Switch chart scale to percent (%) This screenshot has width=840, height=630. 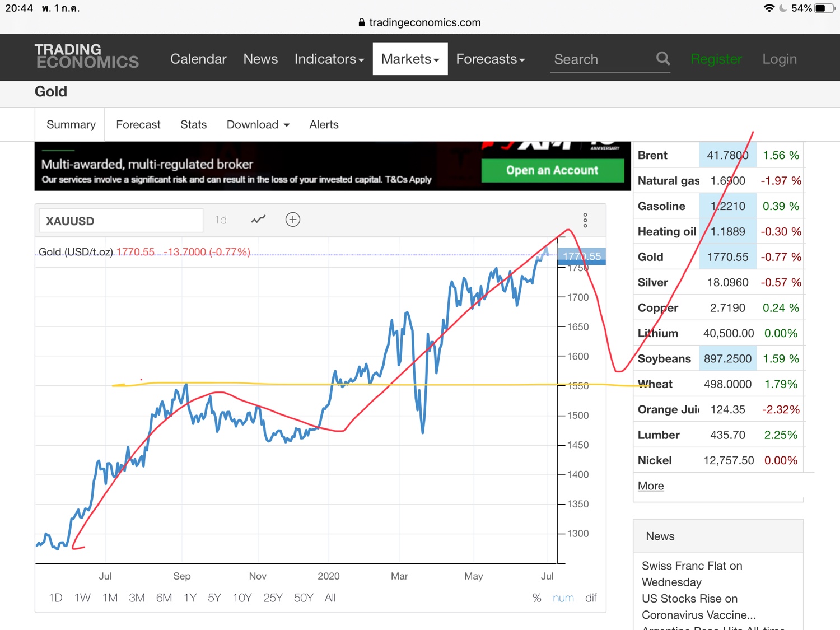click(536, 598)
